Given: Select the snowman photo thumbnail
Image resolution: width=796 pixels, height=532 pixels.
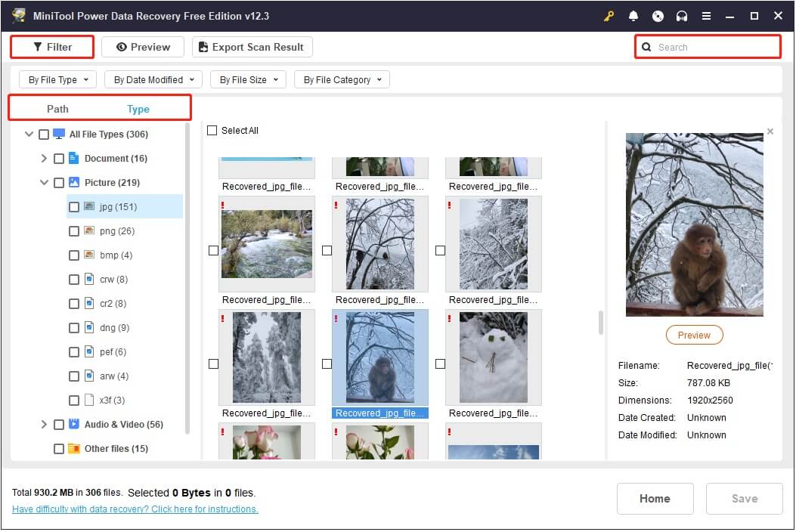Looking at the screenshot, I should (x=494, y=357).
